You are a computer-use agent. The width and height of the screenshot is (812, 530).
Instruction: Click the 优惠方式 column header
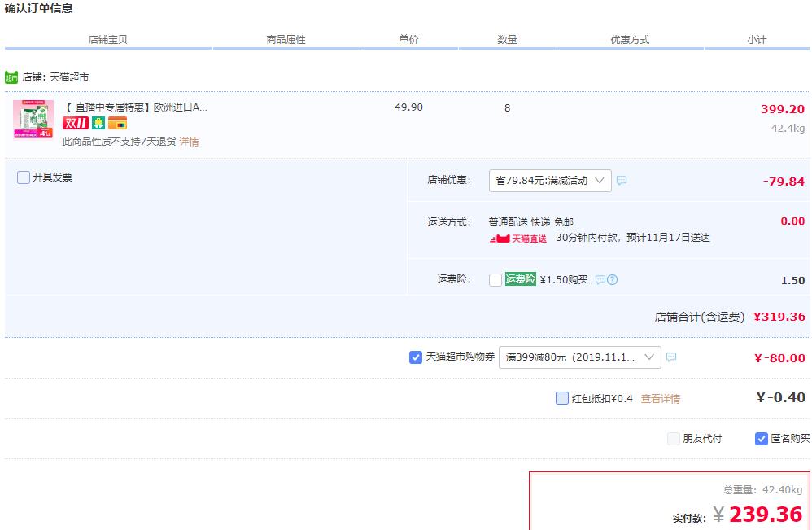(630, 39)
